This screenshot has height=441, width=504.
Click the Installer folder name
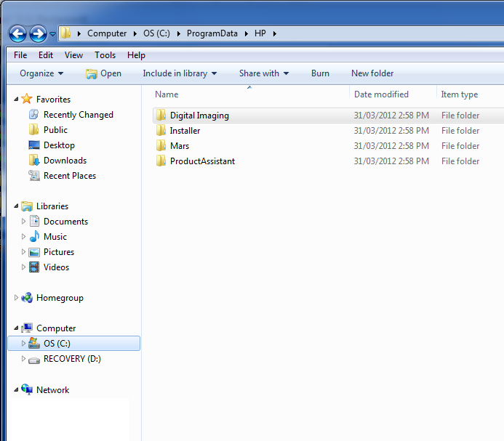click(185, 131)
